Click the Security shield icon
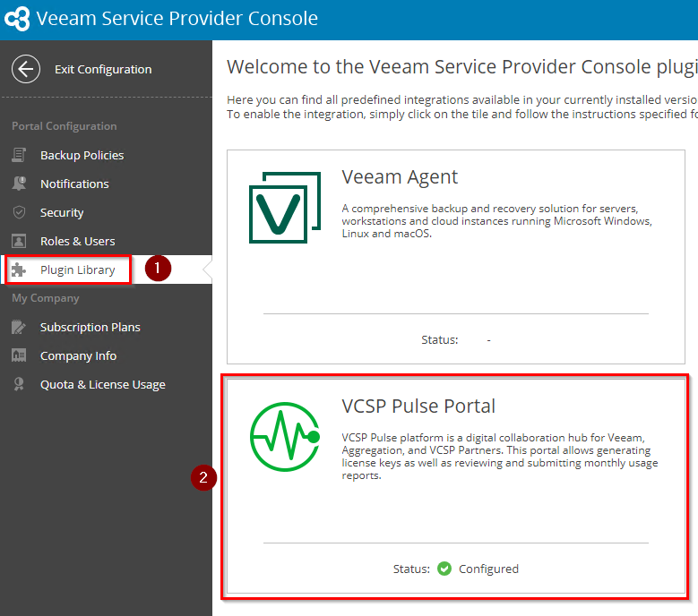The image size is (698, 616). [x=19, y=212]
